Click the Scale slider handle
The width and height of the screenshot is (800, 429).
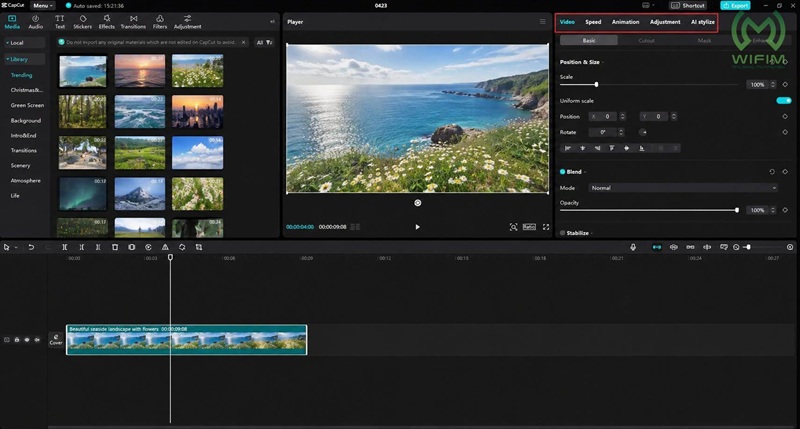(x=596, y=85)
